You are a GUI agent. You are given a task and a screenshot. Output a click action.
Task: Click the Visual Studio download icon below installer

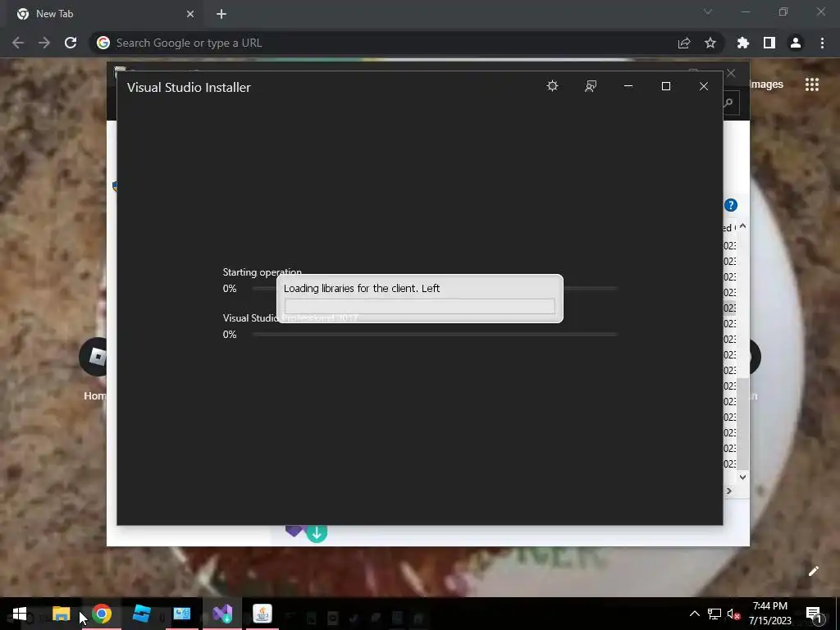click(x=306, y=533)
